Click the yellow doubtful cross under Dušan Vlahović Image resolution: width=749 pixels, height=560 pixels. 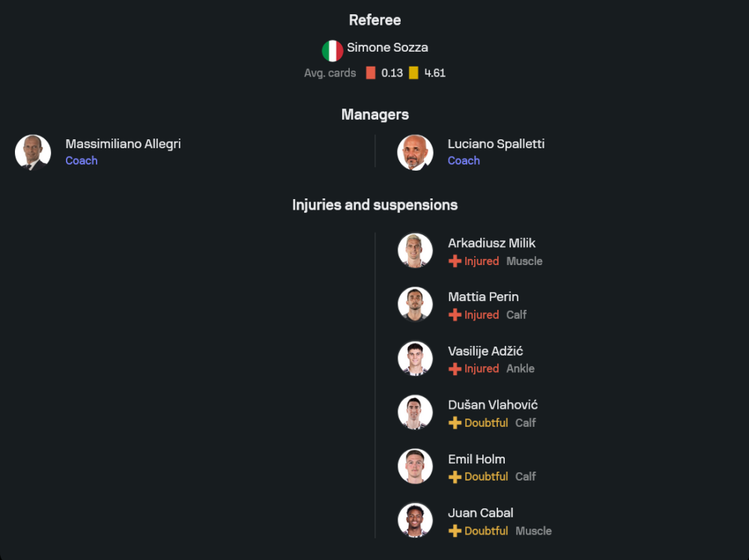click(455, 423)
